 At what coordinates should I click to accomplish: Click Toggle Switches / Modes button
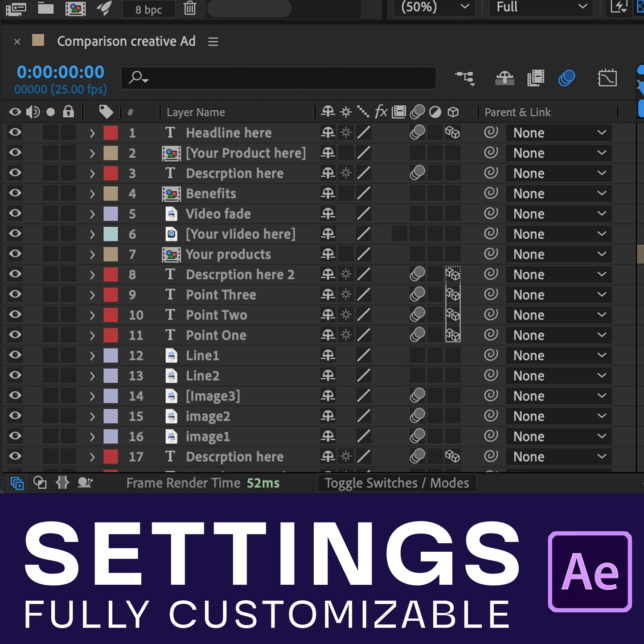click(397, 483)
